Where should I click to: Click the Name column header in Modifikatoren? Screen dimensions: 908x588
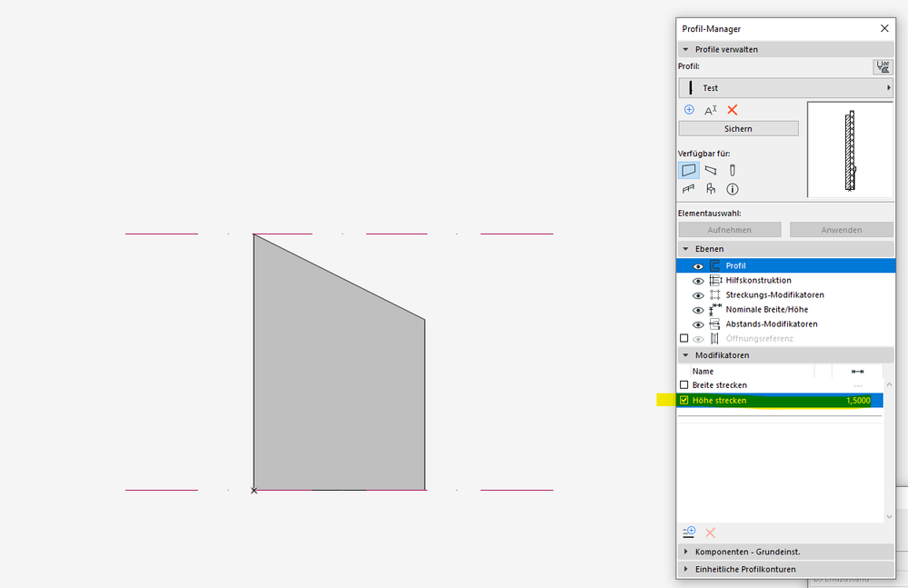(x=703, y=372)
